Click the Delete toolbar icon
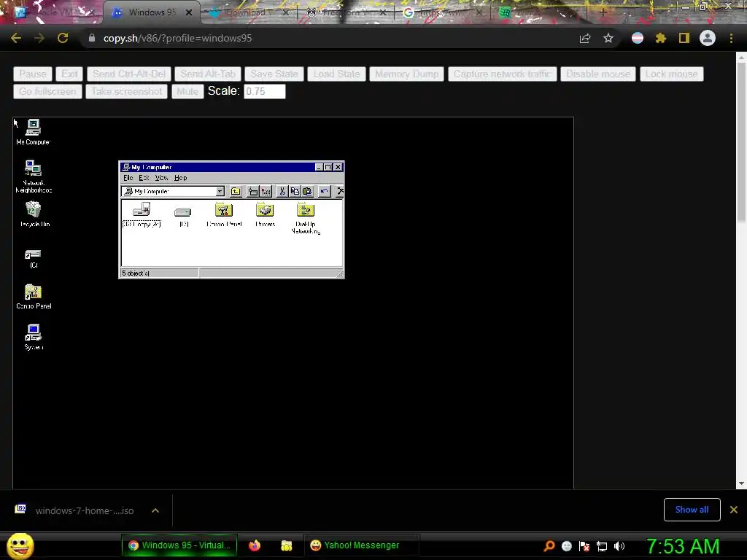Viewport: 747px width, 560px height. pos(340,192)
